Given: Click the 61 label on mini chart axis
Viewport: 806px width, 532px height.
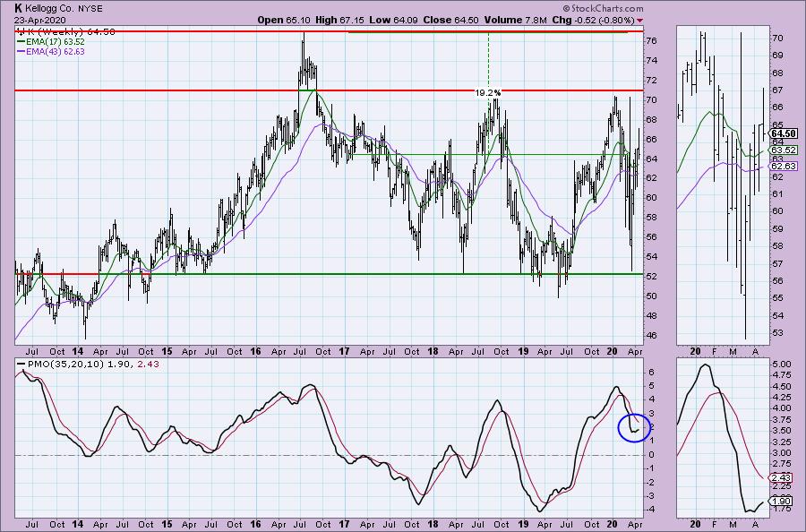Looking at the screenshot, I should [x=777, y=193].
